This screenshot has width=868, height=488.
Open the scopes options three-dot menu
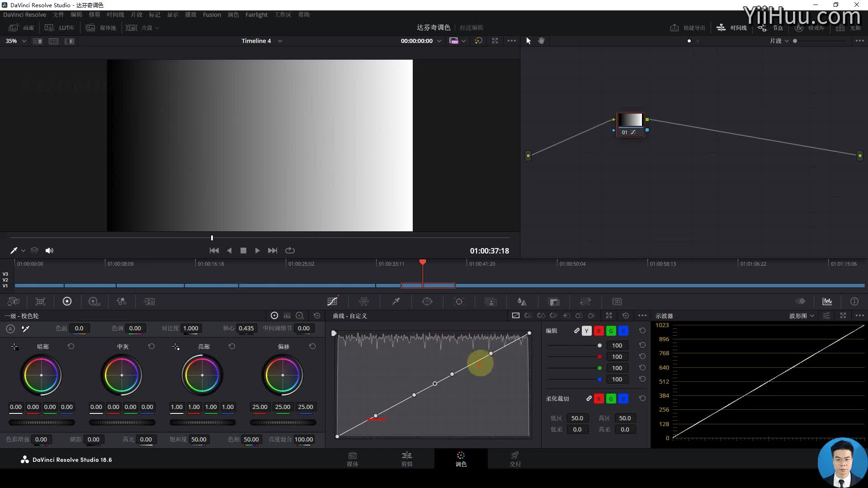[x=859, y=315]
